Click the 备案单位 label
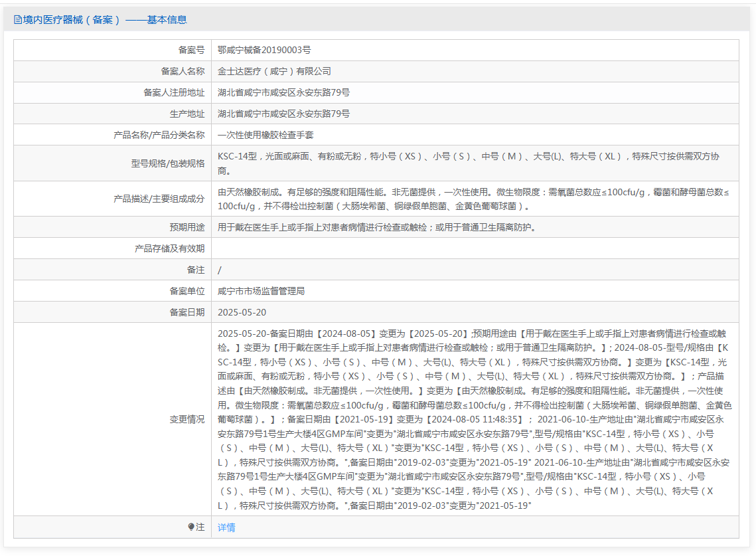756x556 pixels. click(x=187, y=291)
